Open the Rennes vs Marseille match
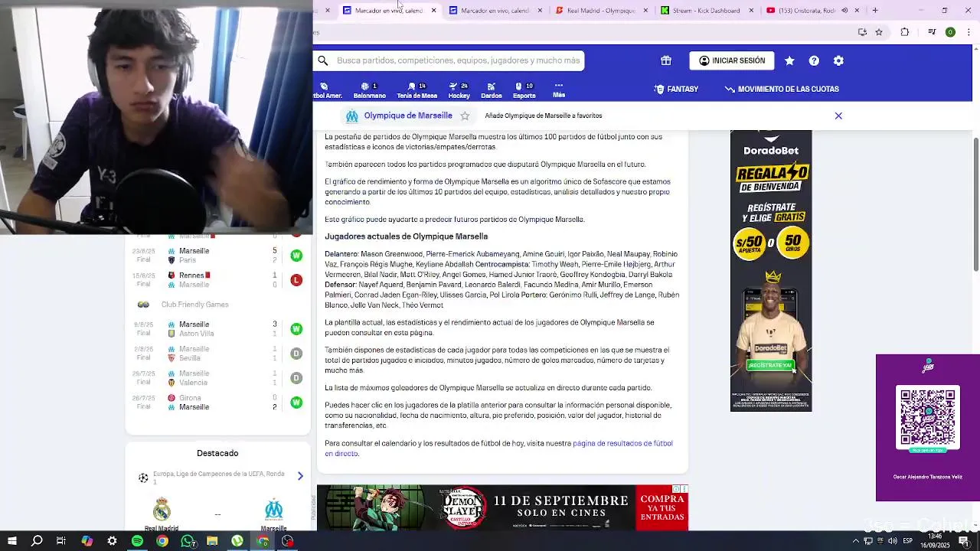 point(217,280)
